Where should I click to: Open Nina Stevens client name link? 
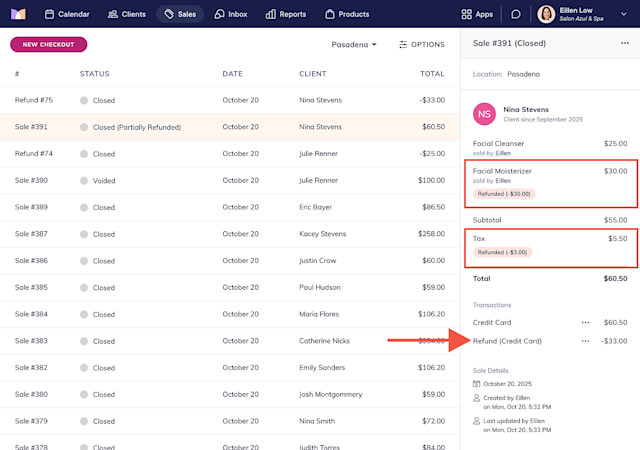click(526, 109)
